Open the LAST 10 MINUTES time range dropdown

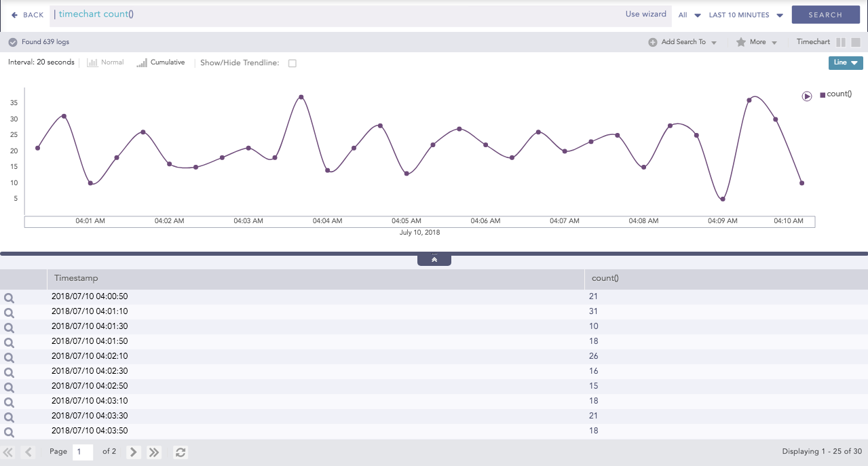(744, 14)
